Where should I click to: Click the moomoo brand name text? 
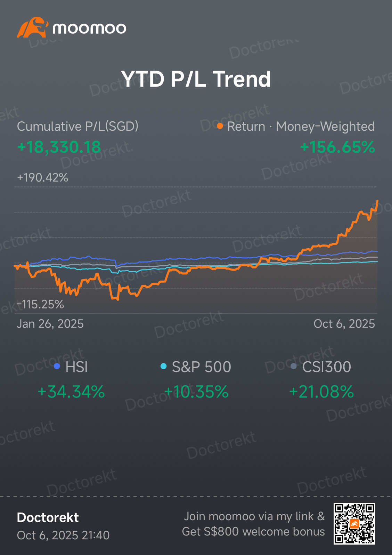tap(89, 29)
